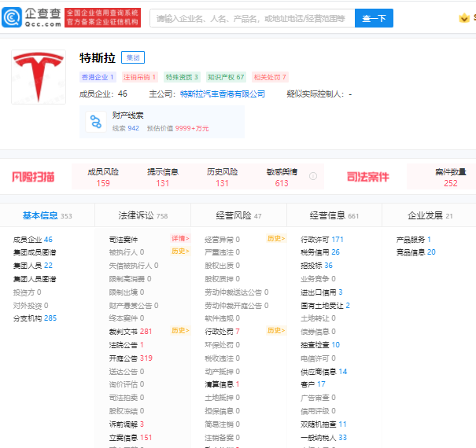Open 一般纳税人 33 records

coord(323,438)
